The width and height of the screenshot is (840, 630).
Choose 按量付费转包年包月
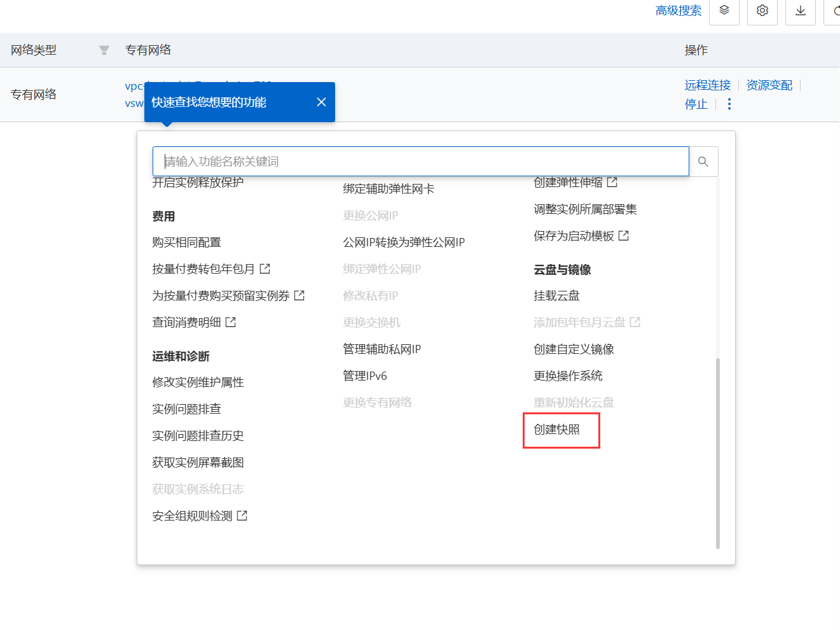pos(203,269)
